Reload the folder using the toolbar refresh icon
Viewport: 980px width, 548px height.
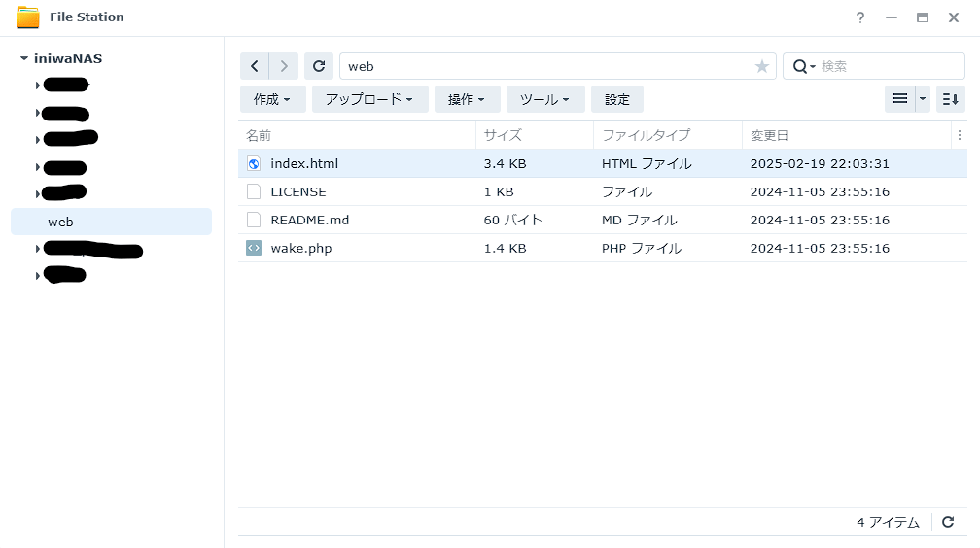pyautogui.click(x=319, y=66)
